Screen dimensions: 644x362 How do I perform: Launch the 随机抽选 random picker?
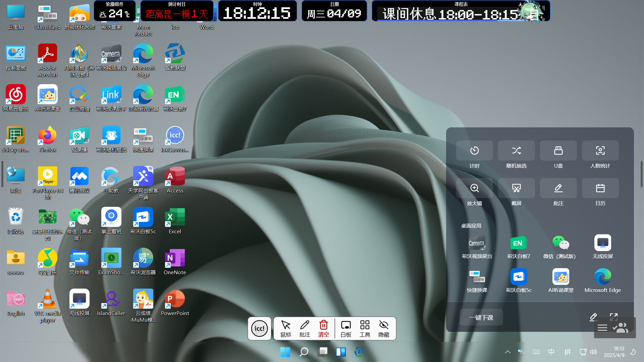click(x=516, y=151)
